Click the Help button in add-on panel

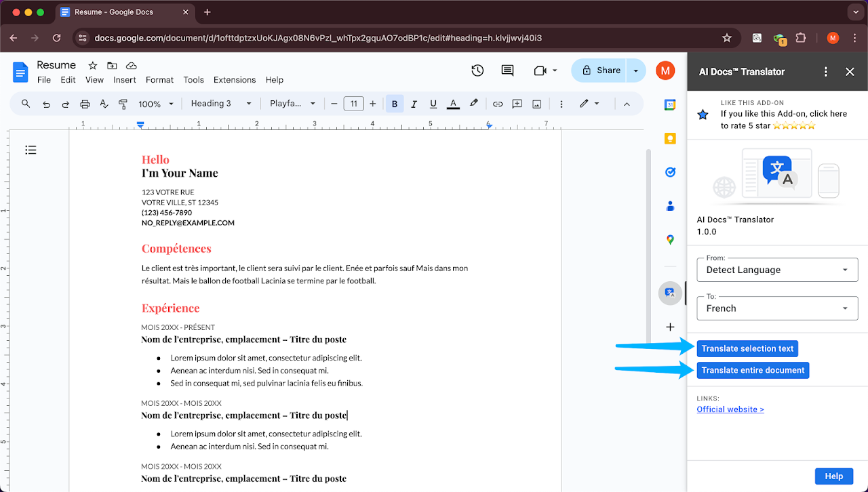coord(834,476)
